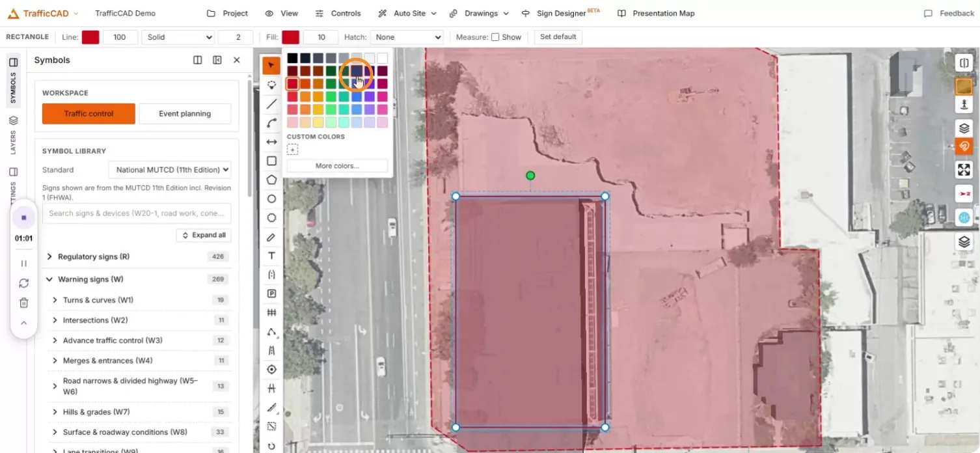Open the Layers sidebar tab
Viewport: 980px width, 453px height.
point(13,135)
